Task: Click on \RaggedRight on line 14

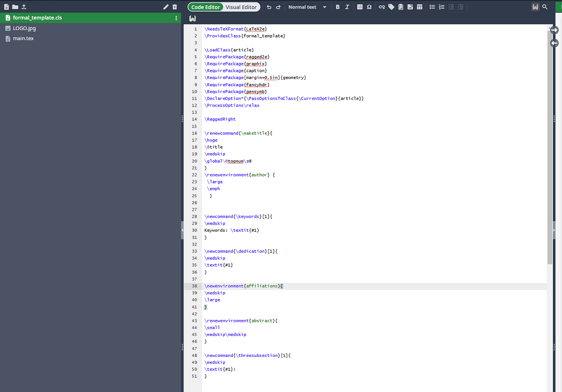Action: tap(220, 119)
